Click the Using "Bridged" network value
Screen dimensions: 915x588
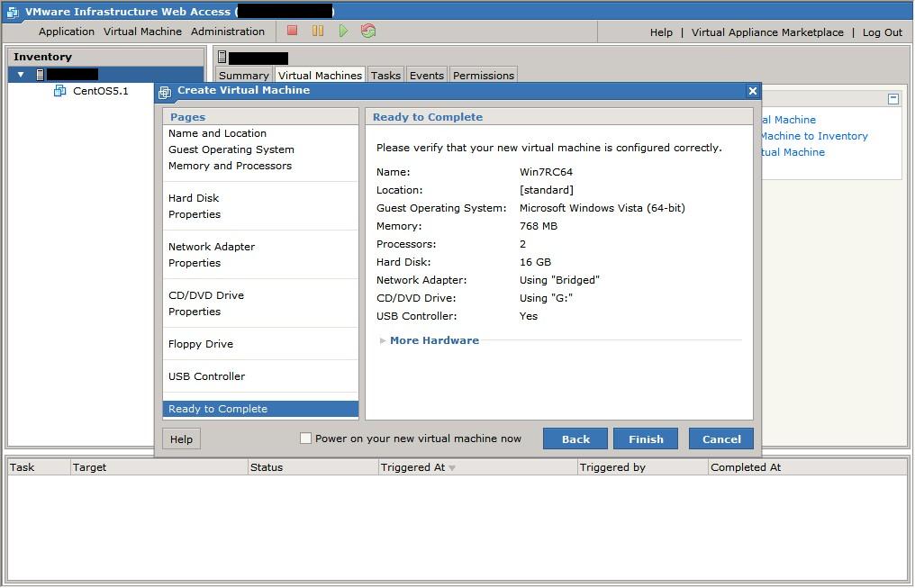pos(559,280)
